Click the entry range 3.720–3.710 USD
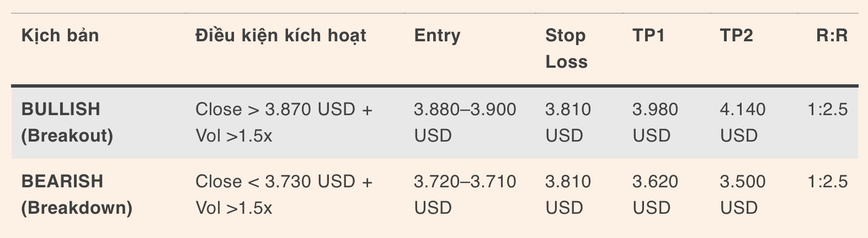The image size is (868, 238). (x=465, y=194)
